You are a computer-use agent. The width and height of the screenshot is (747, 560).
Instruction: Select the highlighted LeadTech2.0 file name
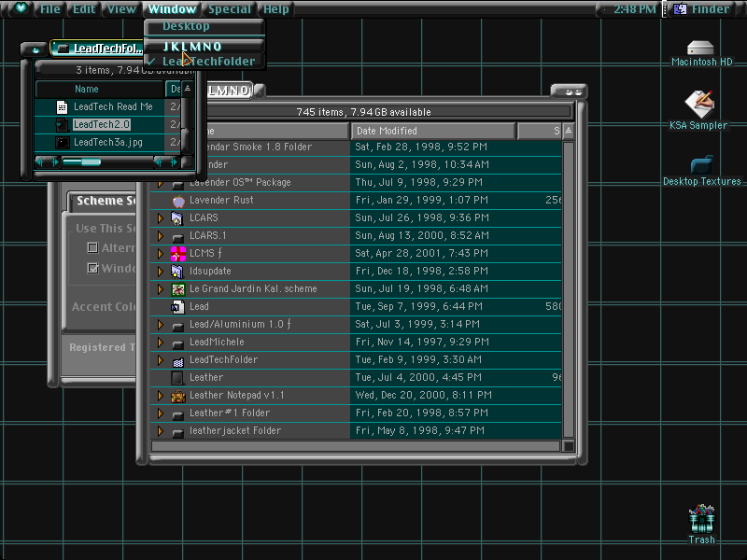(x=102, y=125)
